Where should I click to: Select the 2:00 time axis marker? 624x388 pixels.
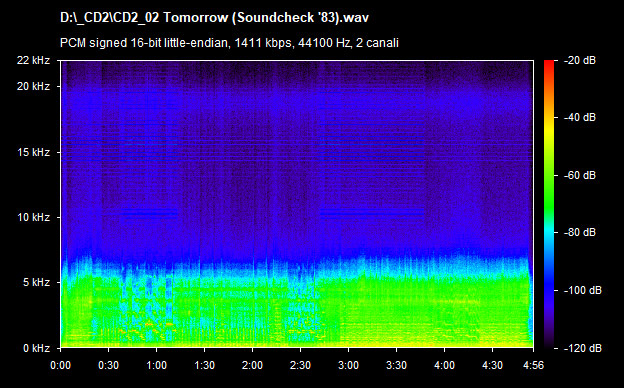coord(252,365)
